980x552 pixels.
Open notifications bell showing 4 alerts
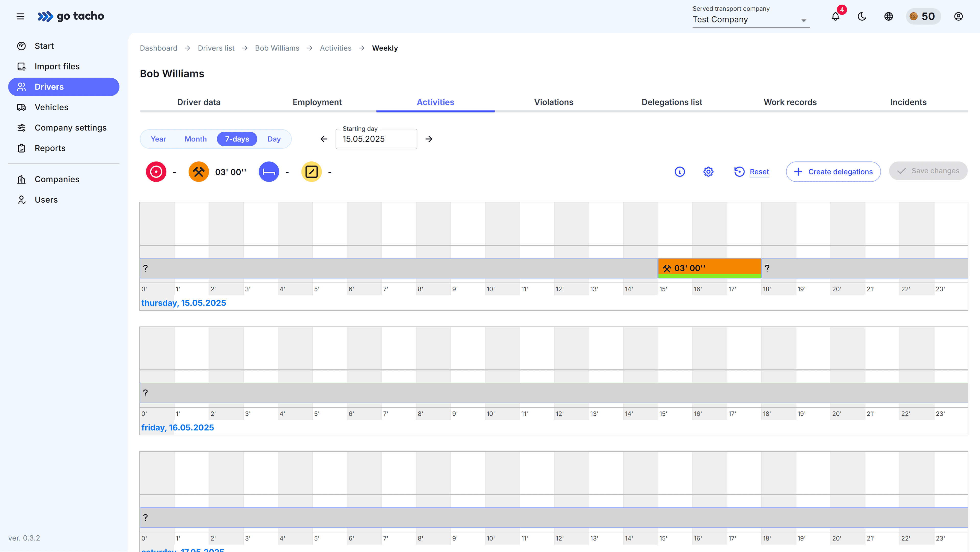[836, 16]
